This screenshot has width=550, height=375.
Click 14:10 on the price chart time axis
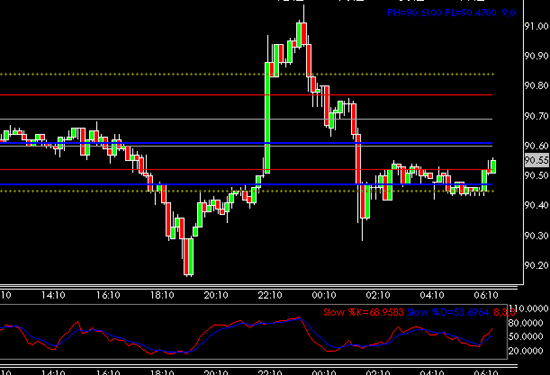(x=53, y=295)
